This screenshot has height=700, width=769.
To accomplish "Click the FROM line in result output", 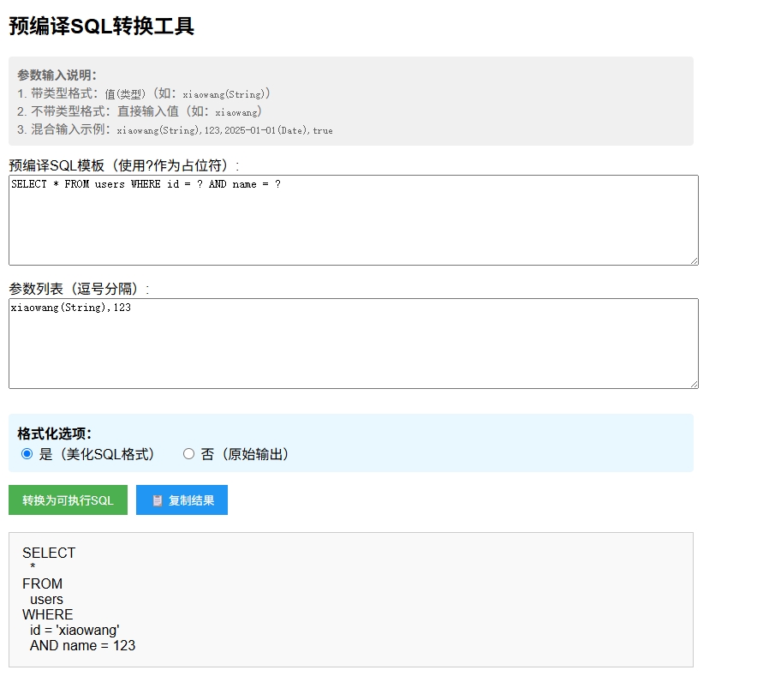I will (42, 583).
